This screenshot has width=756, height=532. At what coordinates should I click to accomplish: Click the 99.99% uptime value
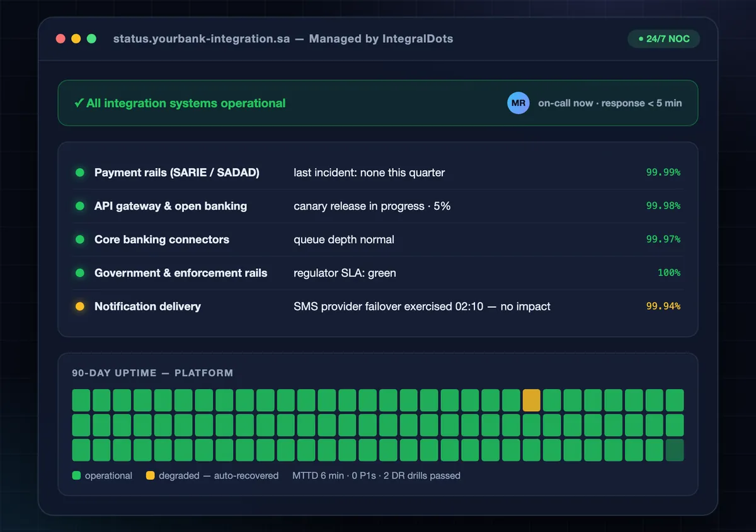click(663, 173)
